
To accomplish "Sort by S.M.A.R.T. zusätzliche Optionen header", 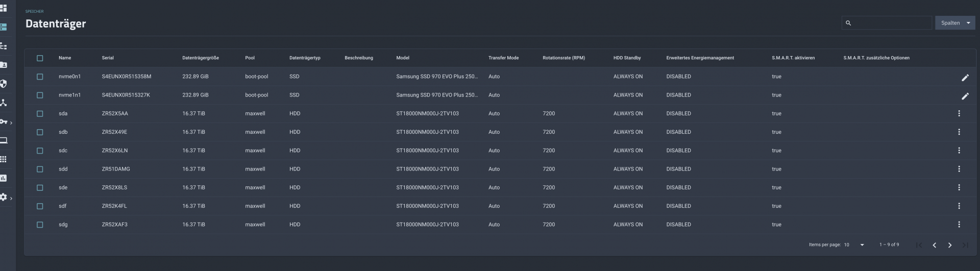I will pyautogui.click(x=876, y=58).
